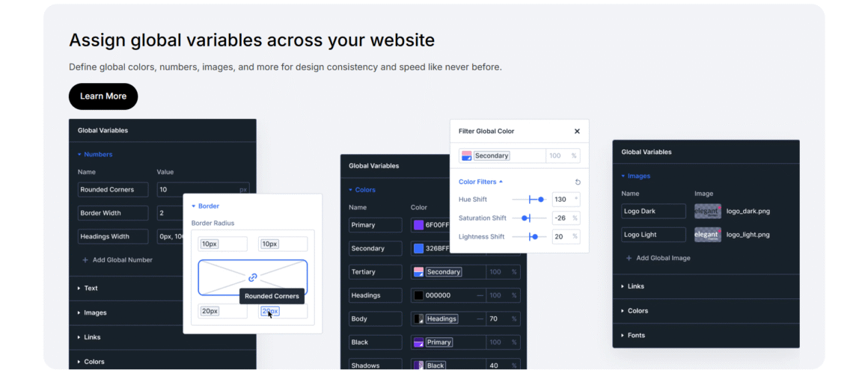Click the black Headings color swatch

(x=418, y=296)
